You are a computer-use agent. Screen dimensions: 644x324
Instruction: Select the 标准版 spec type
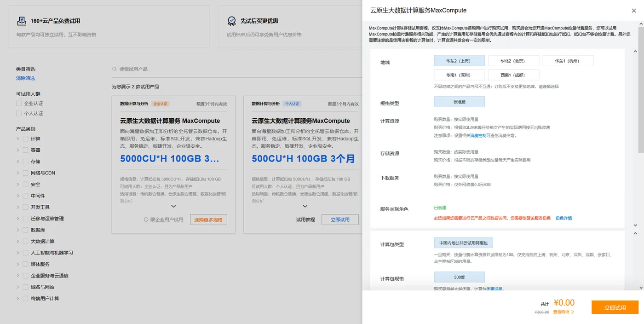(x=459, y=102)
